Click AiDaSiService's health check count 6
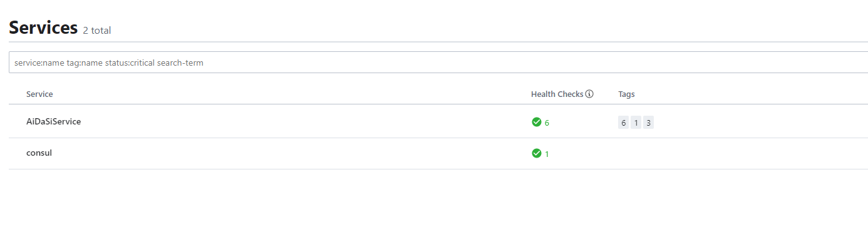The height and width of the screenshot is (252, 868). coord(547,123)
